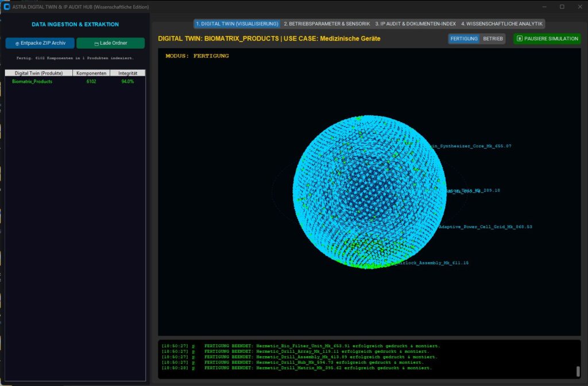Sort by the Komponenten column header
588x386 pixels.
(x=91, y=73)
